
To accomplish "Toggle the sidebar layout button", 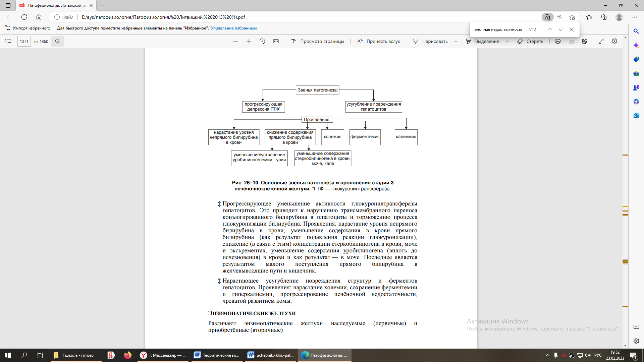I will pos(636,327).
